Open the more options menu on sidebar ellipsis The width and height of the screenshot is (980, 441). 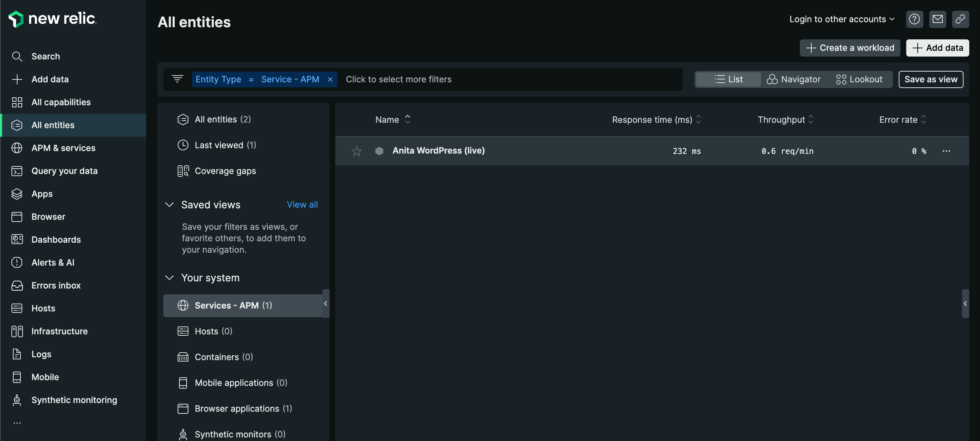[x=17, y=422]
